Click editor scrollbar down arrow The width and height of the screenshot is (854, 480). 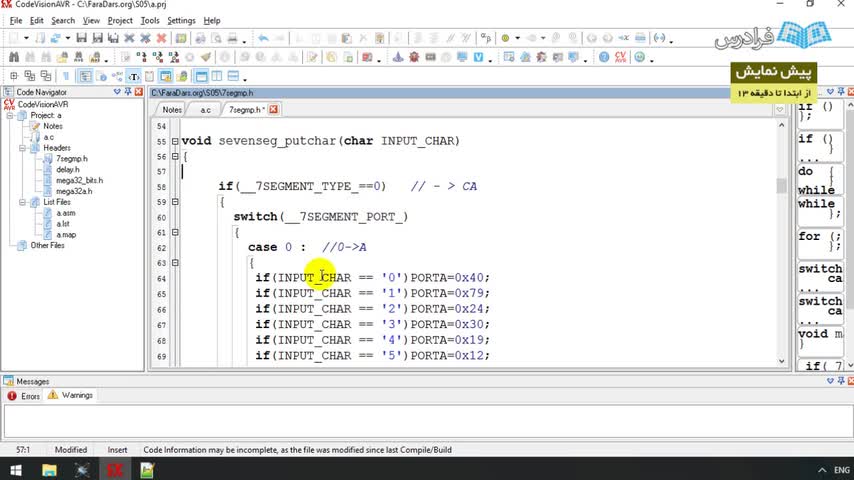(782, 361)
